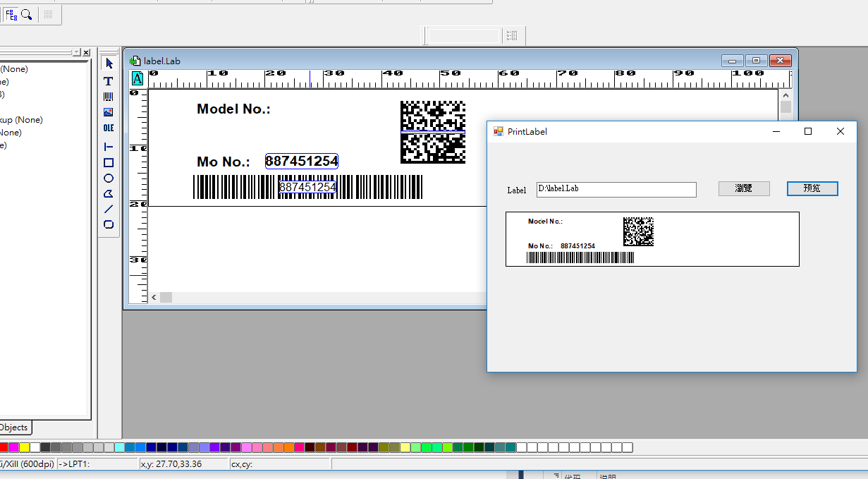Click the label path input field

coord(616,189)
